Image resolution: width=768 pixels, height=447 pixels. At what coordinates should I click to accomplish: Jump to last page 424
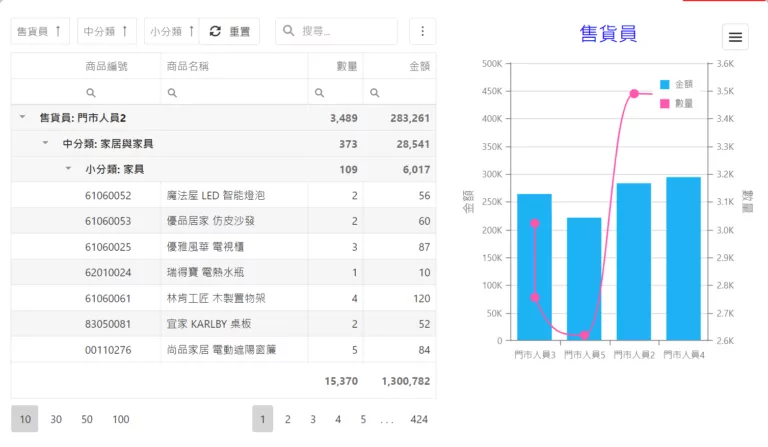(x=419, y=419)
